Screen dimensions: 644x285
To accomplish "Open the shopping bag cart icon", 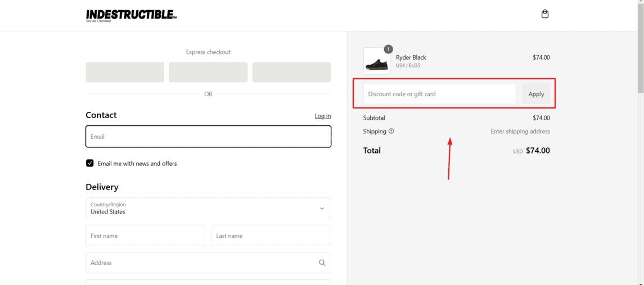I will pyautogui.click(x=544, y=14).
